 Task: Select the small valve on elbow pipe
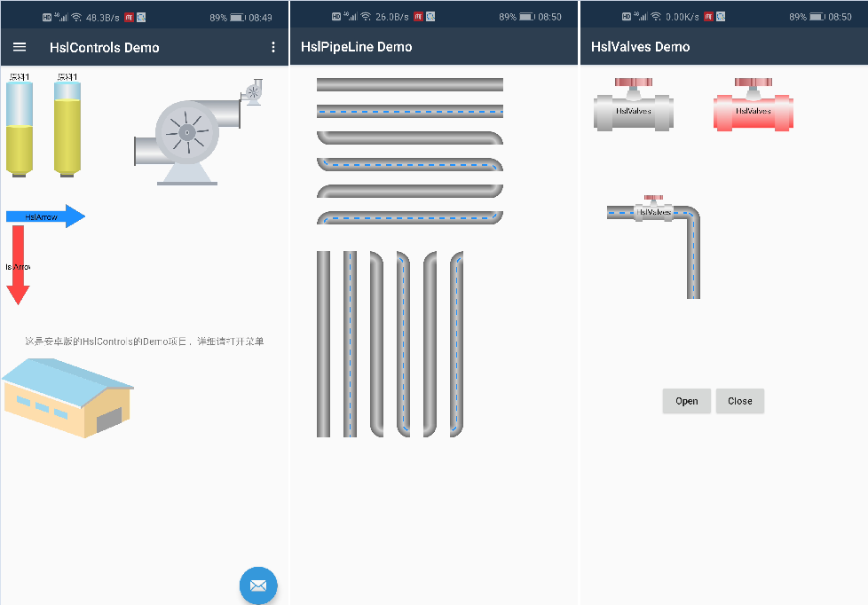pos(654,209)
